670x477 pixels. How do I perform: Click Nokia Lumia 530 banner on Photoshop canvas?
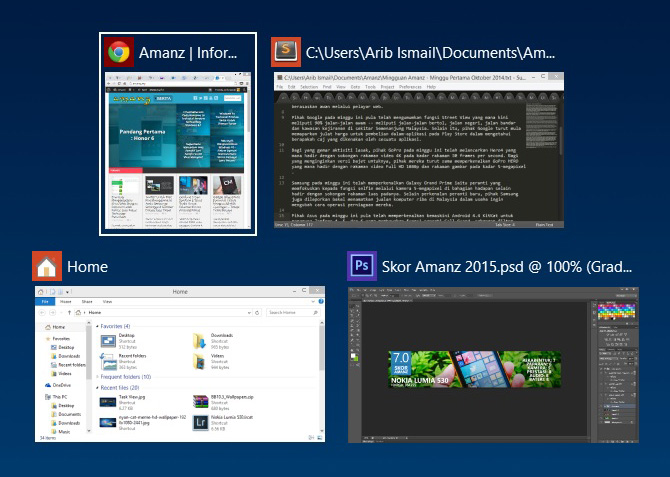pyautogui.click(x=475, y=369)
